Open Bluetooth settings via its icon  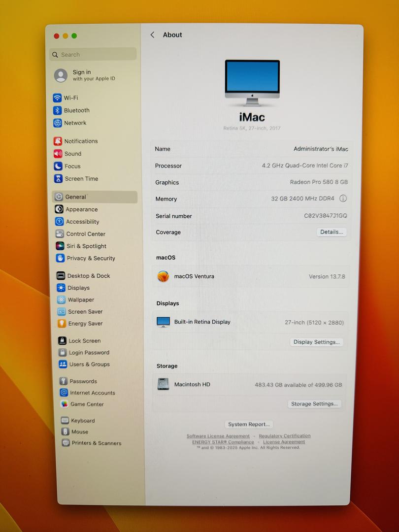(x=58, y=110)
